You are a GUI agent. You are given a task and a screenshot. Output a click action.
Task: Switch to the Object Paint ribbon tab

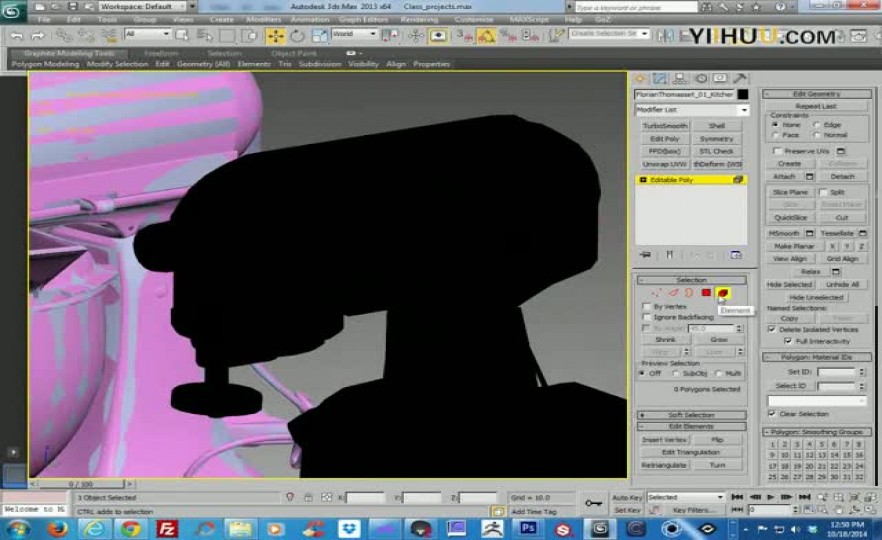(294, 53)
